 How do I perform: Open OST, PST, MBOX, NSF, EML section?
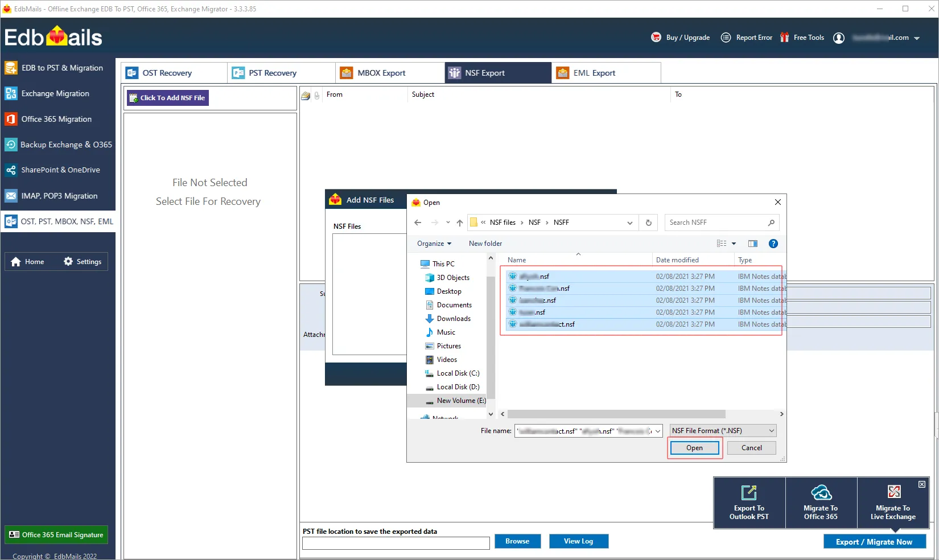point(57,221)
